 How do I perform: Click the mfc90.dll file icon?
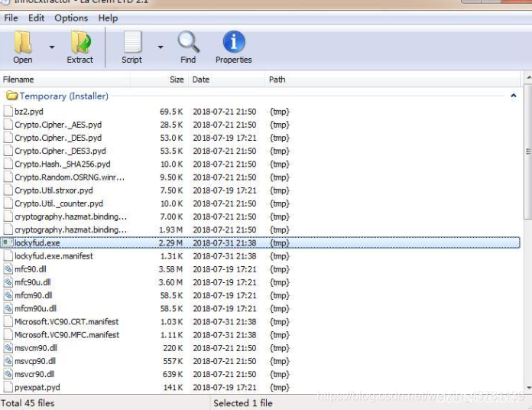pyautogui.click(x=8, y=269)
